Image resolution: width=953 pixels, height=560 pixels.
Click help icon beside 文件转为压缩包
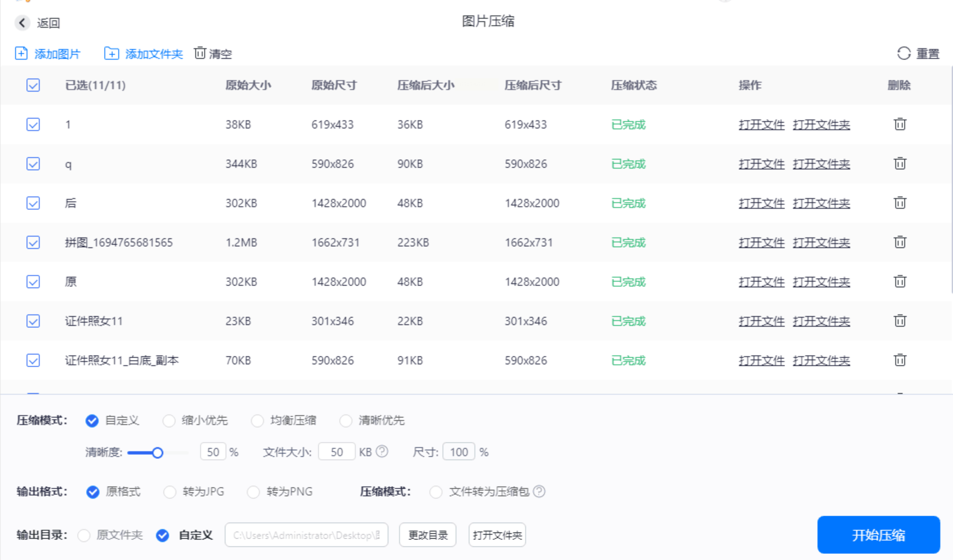(x=540, y=491)
